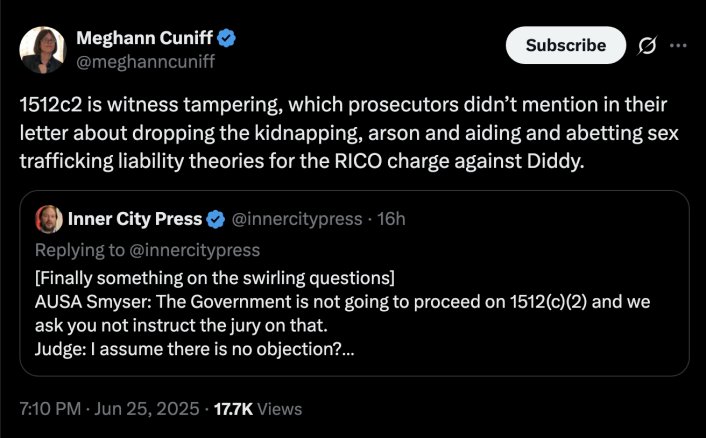Click the @innercitypress handle beside 16h
Screen dimensions: 706x438
pos(297,219)
